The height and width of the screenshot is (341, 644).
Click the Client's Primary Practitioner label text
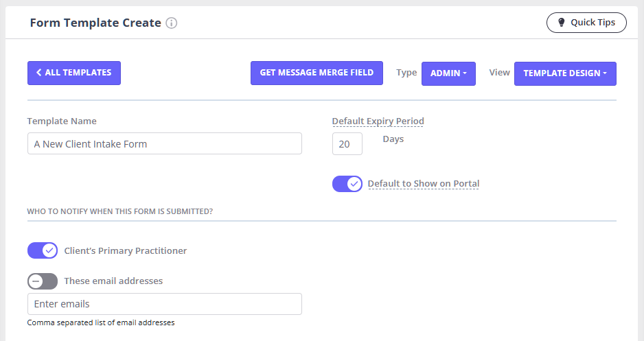pyautogui.click(x=125, y=251)
